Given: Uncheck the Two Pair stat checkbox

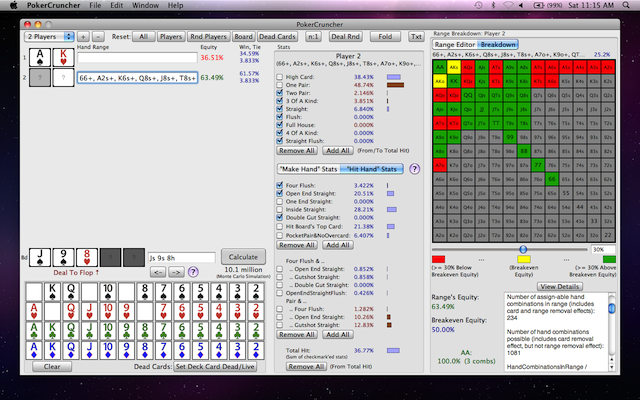Looking at the screenshot, I should point(280,93).
